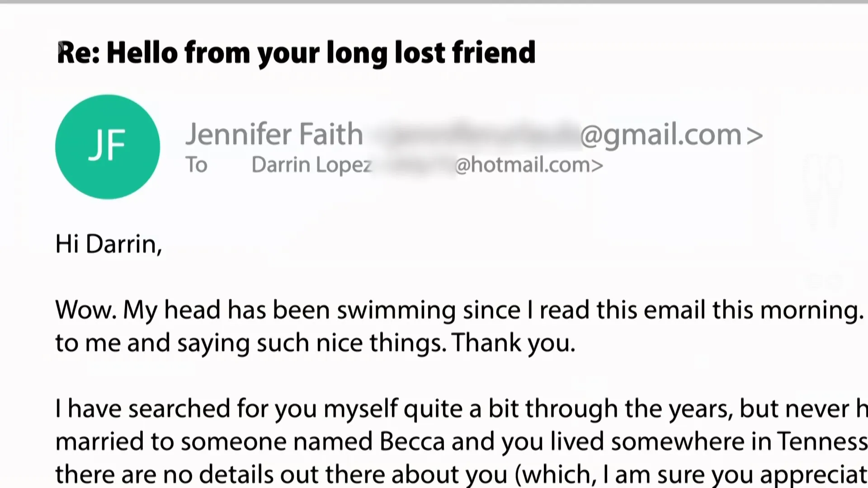Select the sender name Jennifer Faith
The image size is (868, 488).
(274, 134)
